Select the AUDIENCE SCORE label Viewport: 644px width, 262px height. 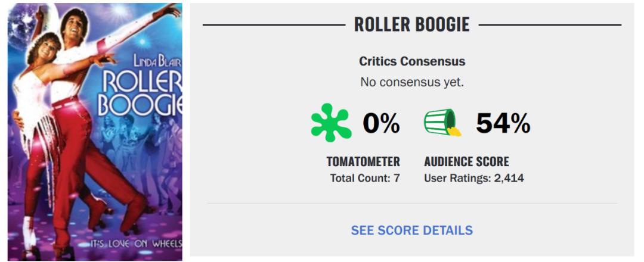click(466, 161)
